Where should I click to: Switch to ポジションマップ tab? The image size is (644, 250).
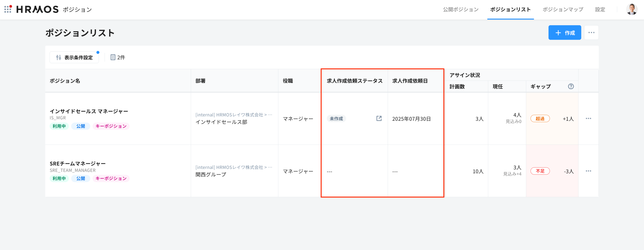[563, 9]
